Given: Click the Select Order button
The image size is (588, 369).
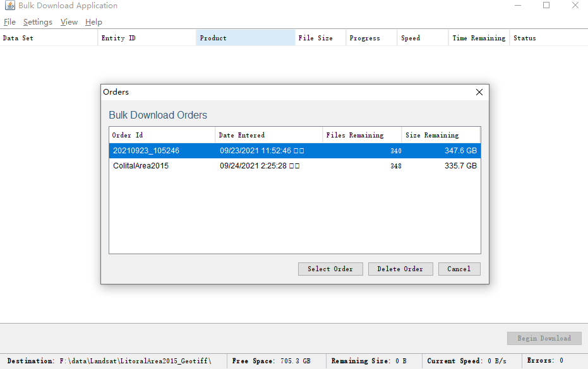Looking at the screenshot, I should pos(330,269).
